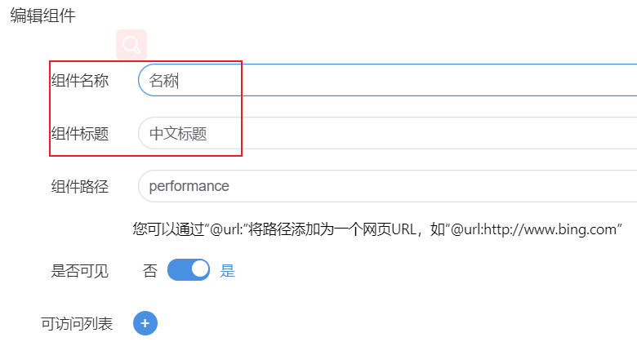This screenshot has height=364, width=637.
Task: Click the 组件路径 field label
Action: (80, 186)
